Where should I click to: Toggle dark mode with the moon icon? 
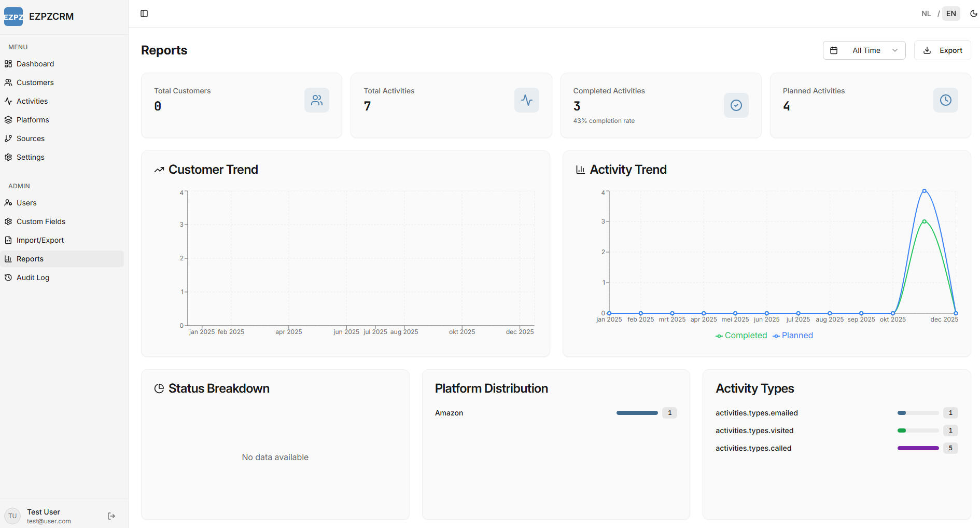[973, 13]
